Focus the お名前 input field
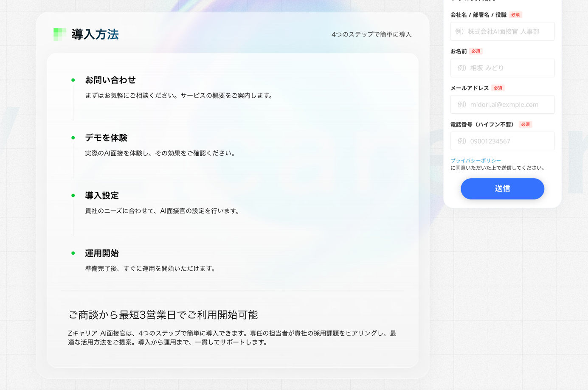 pos(502,68)
